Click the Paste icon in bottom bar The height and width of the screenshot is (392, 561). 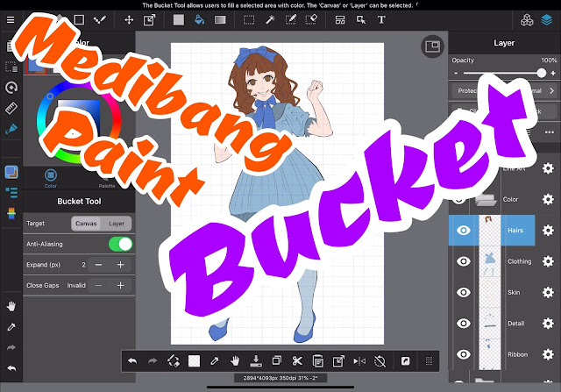(x=317, y=361)
